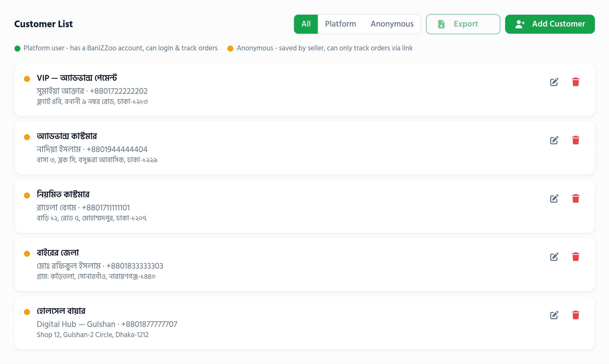Click the মোহাম্মদপুর address line
This screenshot has width=609, height=364.
(92, 218)
